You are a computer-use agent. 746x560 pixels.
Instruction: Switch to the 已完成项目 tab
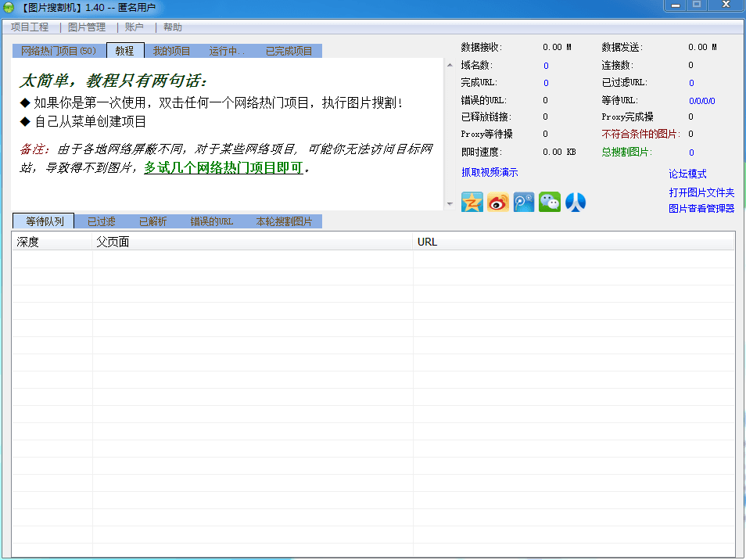288,50
